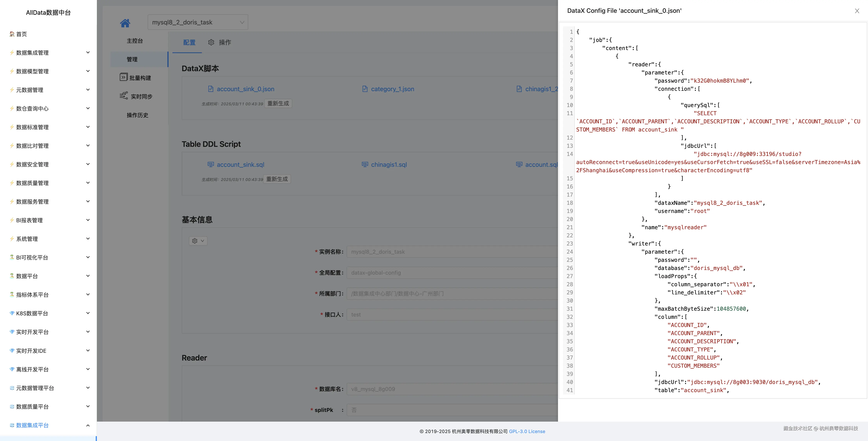868x441 pixels.
Task: Click chinagis1.sql script icon
Action: pos(365,164)
